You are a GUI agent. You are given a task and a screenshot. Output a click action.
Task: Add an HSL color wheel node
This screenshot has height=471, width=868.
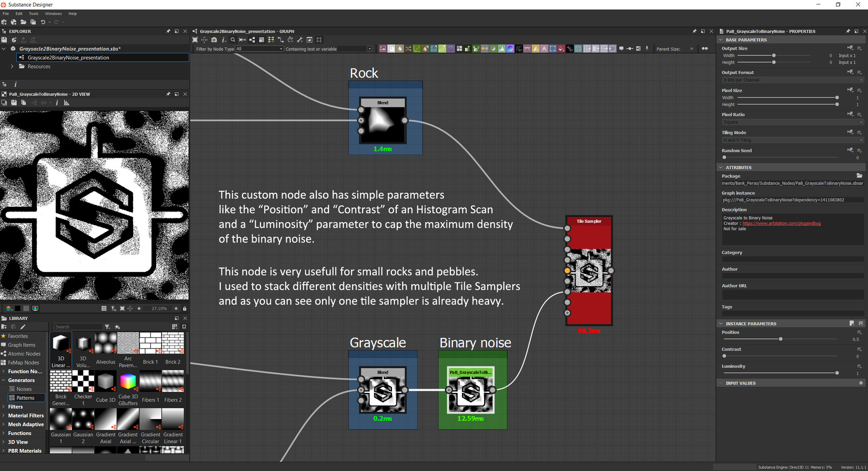pyautogui.click(x=510, y=49)
